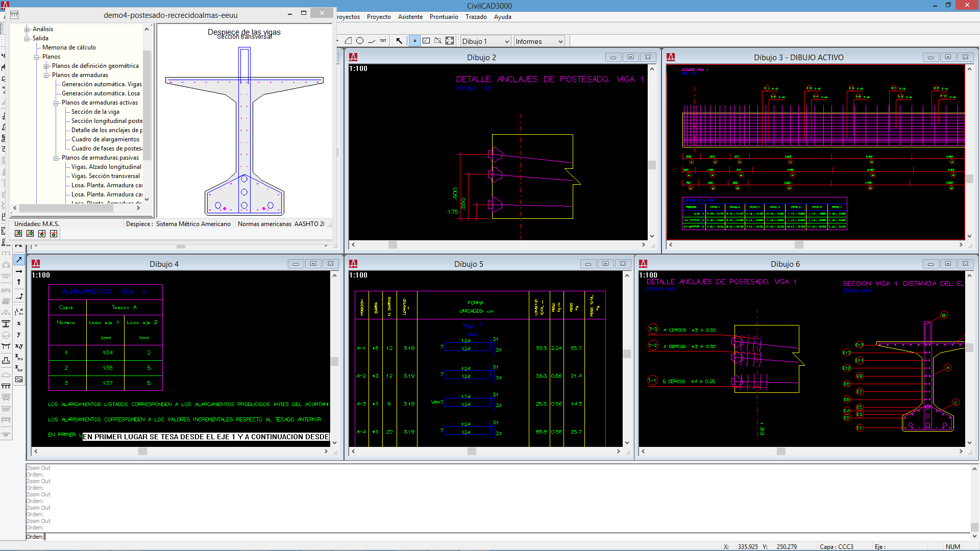
Task: Open the Informes dropdown
Action: (539, 41)
